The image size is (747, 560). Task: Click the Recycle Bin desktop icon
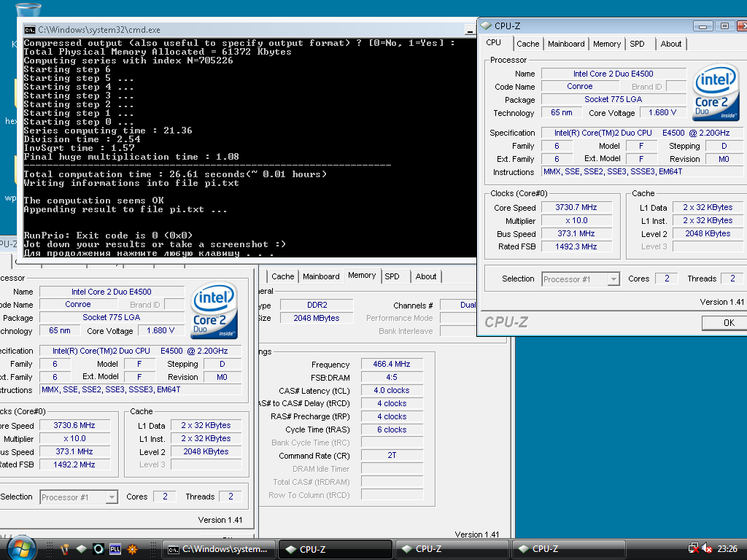pyautogui.click(x=28, y=9)
